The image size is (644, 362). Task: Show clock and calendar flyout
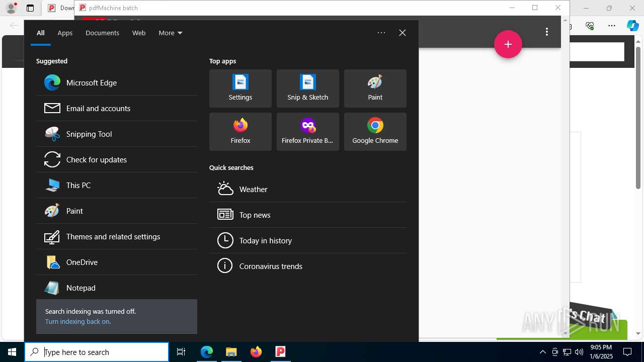click(x=601, y=352)
